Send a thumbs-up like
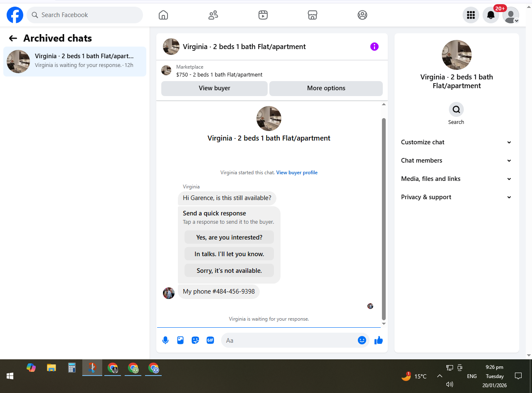 click(x=379, y=340)
